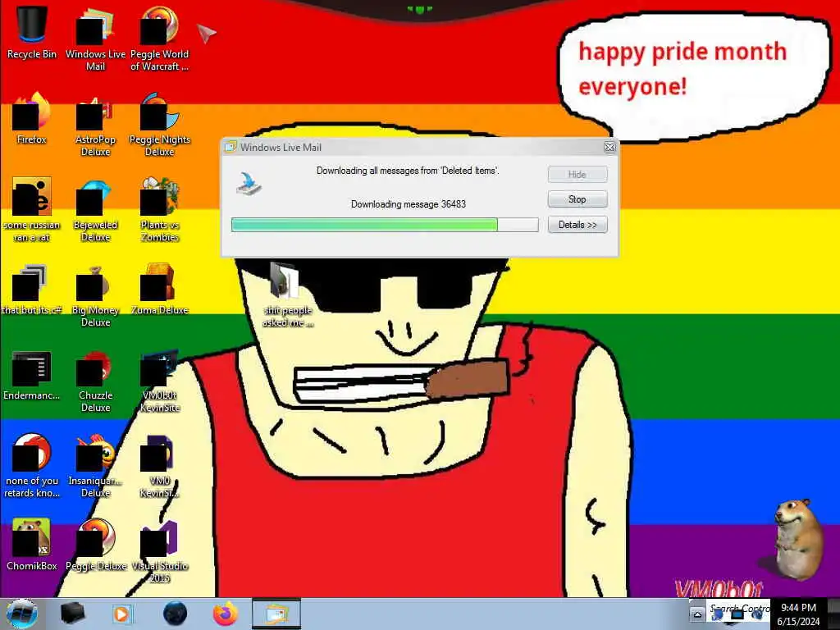Open the black box app on taskbar

(x=72, y=614)
